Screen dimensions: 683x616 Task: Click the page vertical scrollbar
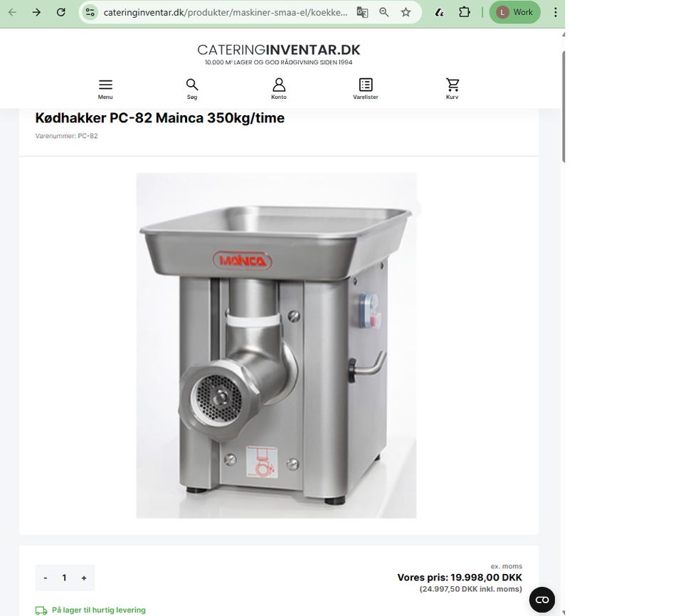(563, 107)
